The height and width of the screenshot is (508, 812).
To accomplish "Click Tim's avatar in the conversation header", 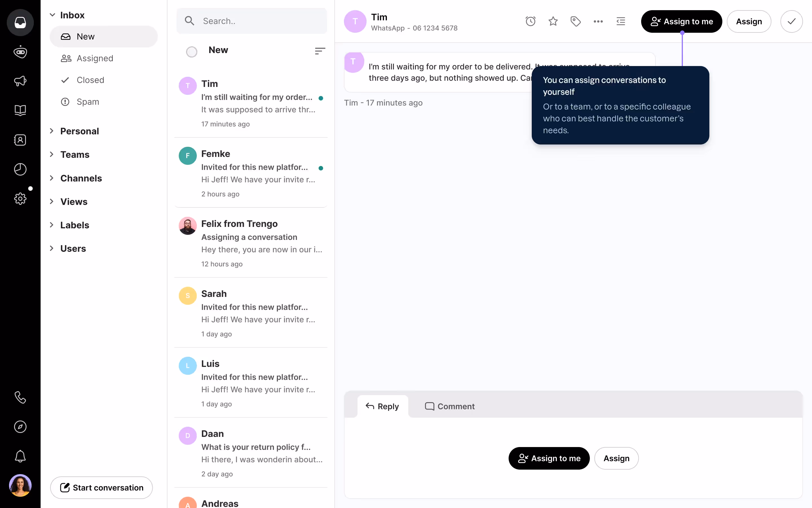I will click(355, 21).
